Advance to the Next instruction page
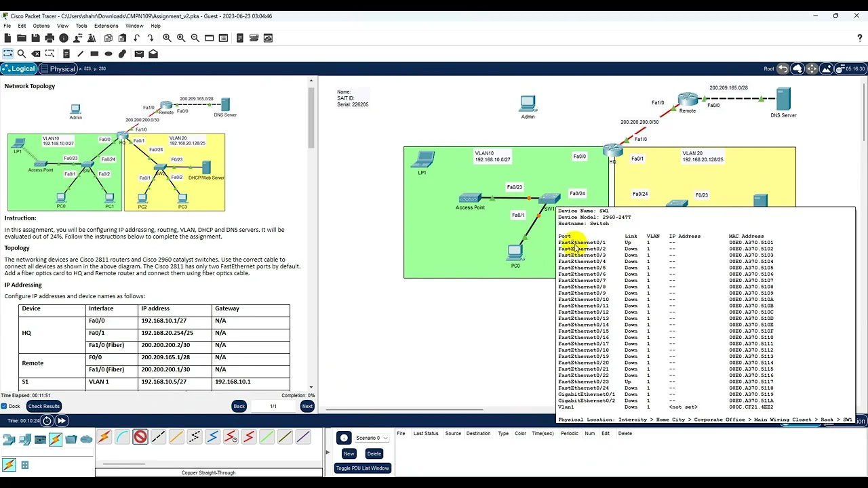Image resolution: width=868 pixels, height=488 pixels. pos(307,406)
